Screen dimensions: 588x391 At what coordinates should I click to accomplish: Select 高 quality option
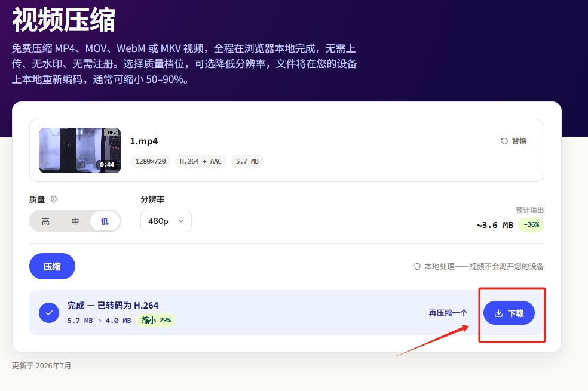pos(45,221)
